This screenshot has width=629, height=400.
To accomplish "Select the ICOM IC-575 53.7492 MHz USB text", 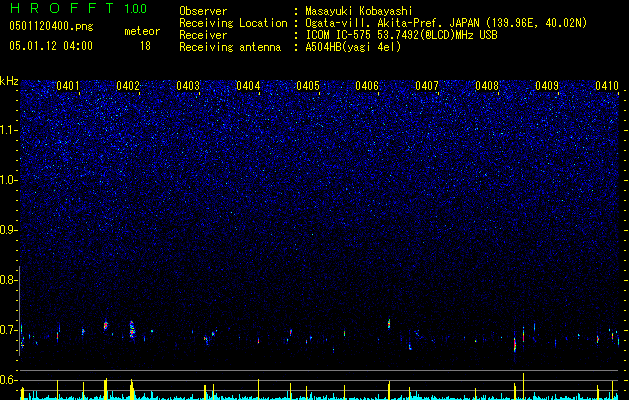I will click(x=401, y=35).
